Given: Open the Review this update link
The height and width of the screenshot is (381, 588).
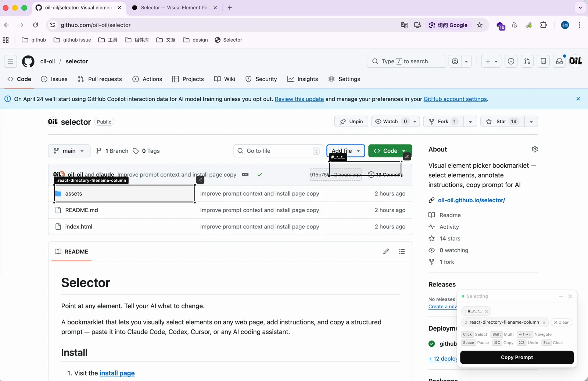Looking at the screenshot, I should 299,99.
